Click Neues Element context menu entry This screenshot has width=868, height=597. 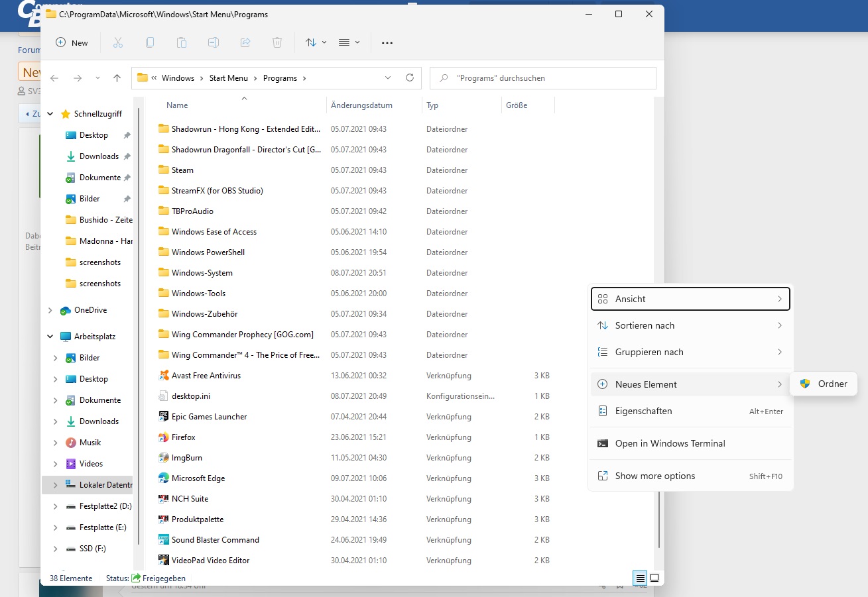tap(690, 384)
